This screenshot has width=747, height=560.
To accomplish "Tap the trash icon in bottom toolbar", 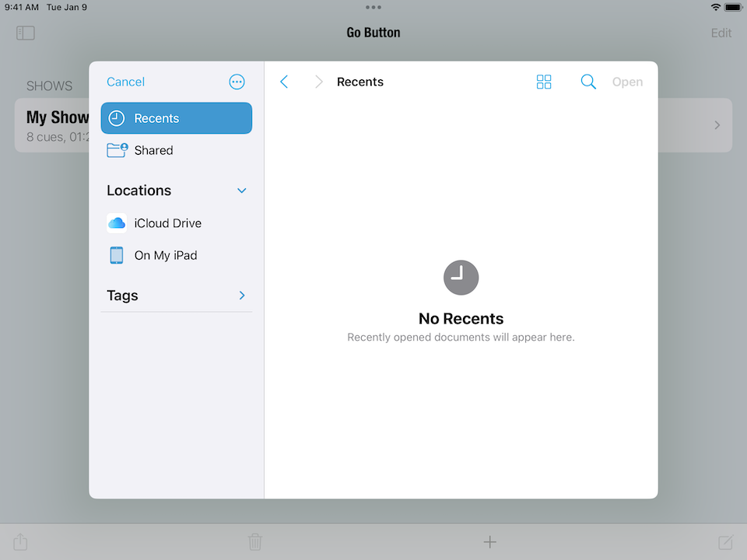I will (255, 542).
